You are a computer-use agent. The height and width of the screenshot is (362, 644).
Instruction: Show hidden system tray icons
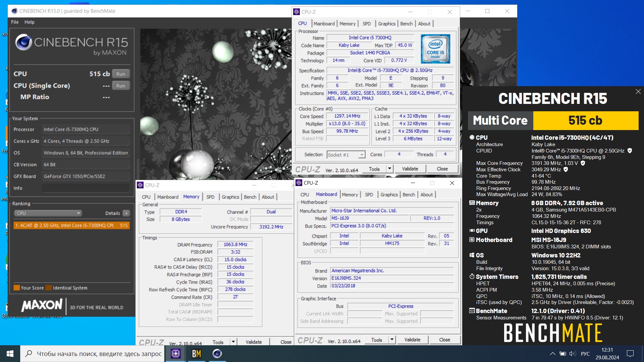click(552, 354)
